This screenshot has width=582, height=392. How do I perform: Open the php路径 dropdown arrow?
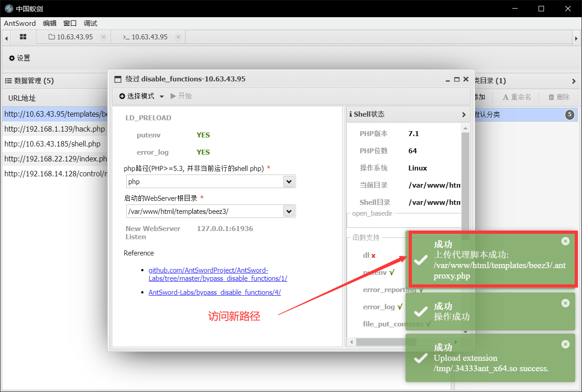tap(289, 181)
